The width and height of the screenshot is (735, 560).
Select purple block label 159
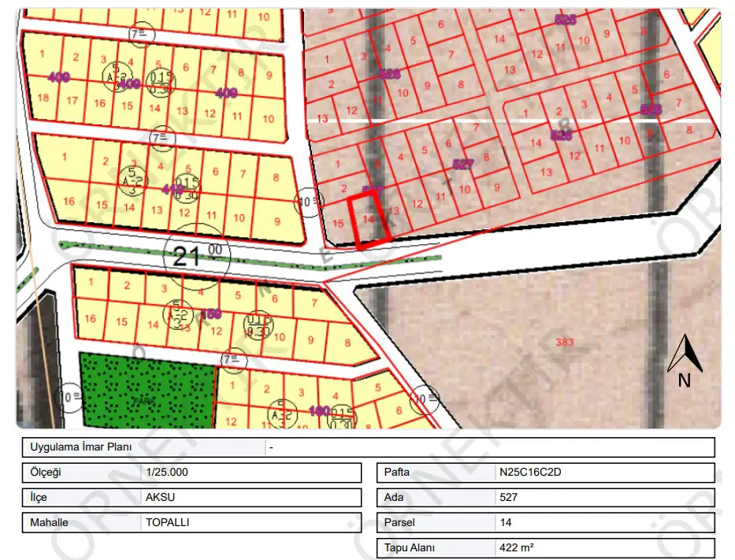[211, 313]
